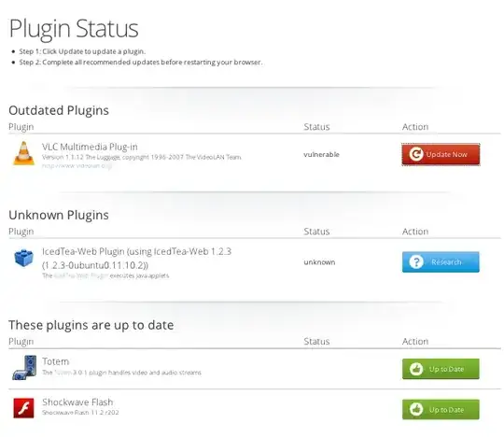Viewport: 504px width, 437px height.
Task: Click the question mark icon in Research
Action: pos(416,262)
